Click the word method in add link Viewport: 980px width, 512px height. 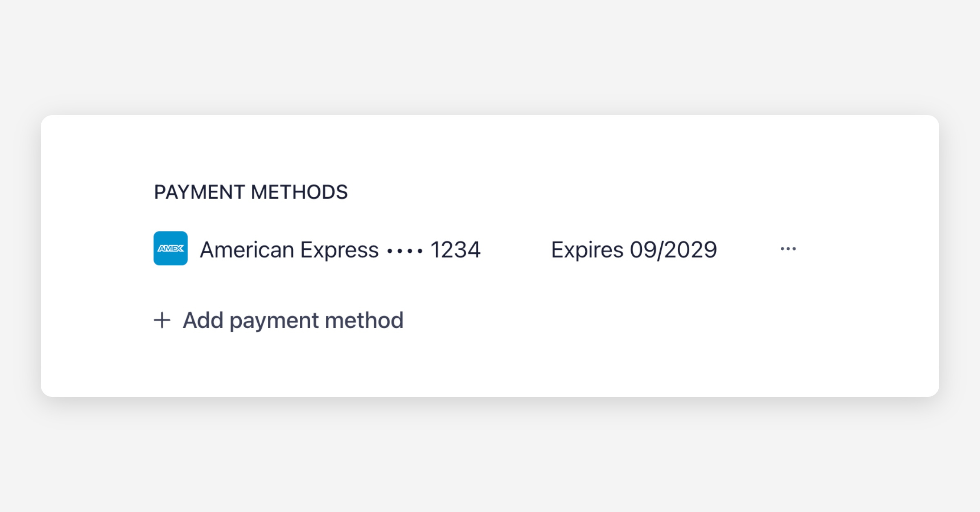(364, 320)
